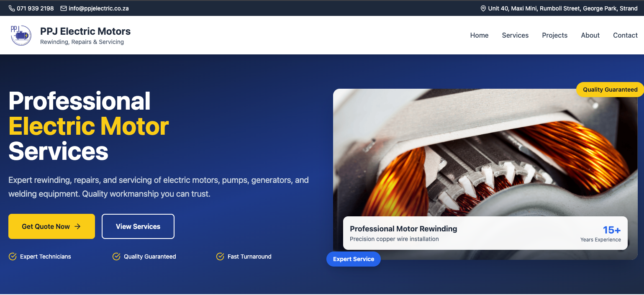Click the phone icon in the top bar

(12, 8)
